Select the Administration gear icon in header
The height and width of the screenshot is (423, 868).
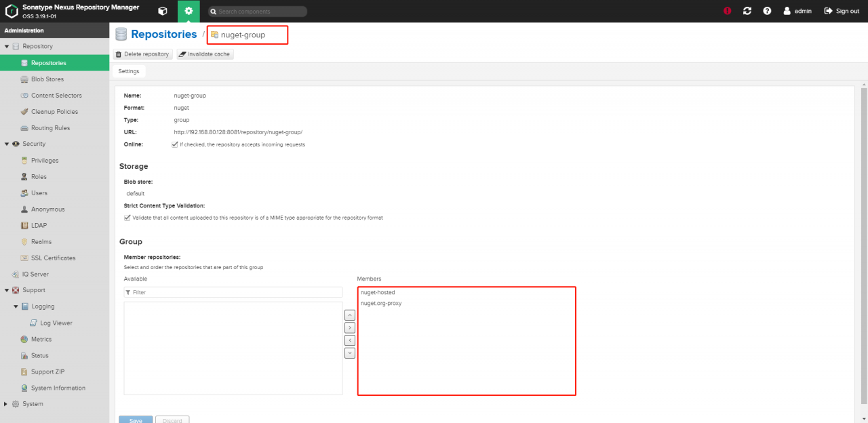(189, 11)
